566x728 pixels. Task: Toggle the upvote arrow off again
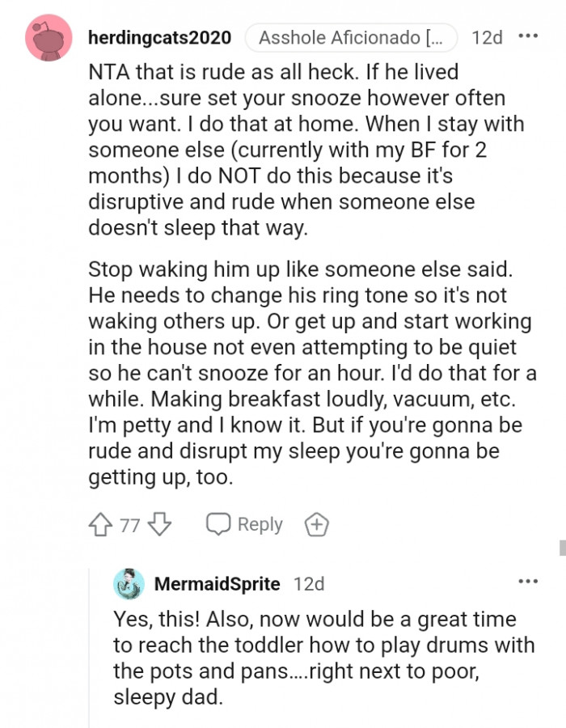tap(99, 524)
